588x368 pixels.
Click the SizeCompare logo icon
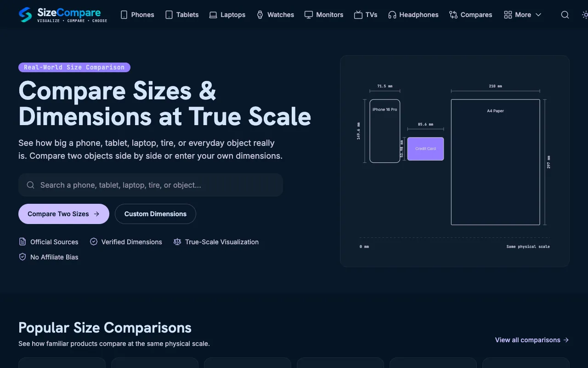[25, 15]
